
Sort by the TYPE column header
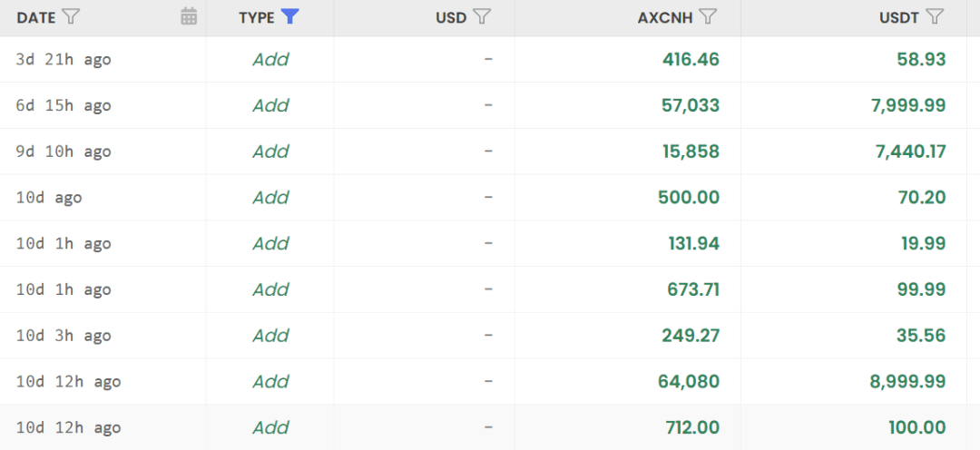tap(257, 17)
